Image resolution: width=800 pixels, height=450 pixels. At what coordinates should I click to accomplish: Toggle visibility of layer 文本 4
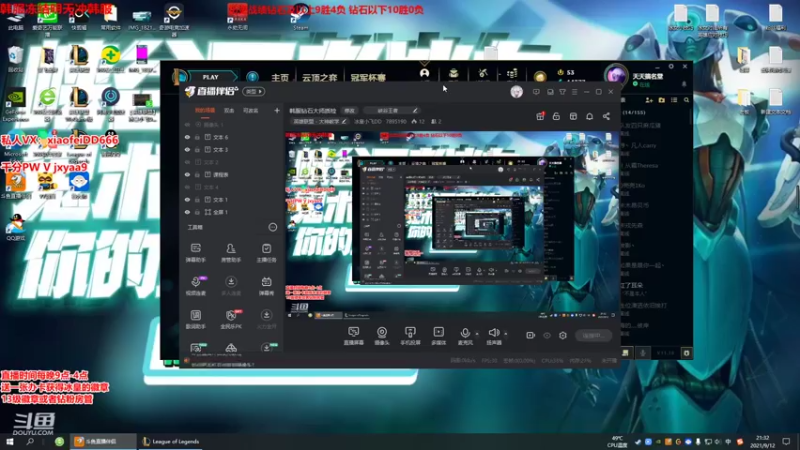pos(187,187)
